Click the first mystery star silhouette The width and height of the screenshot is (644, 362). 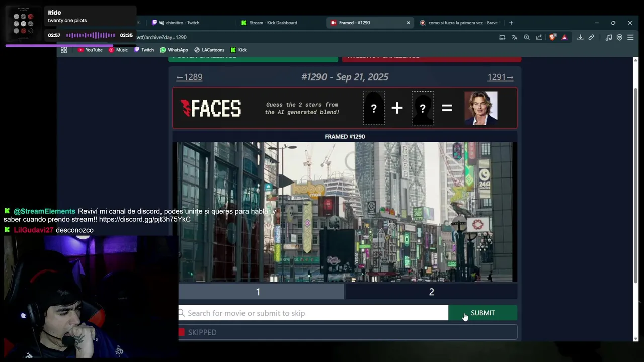[x=374, y=108]
